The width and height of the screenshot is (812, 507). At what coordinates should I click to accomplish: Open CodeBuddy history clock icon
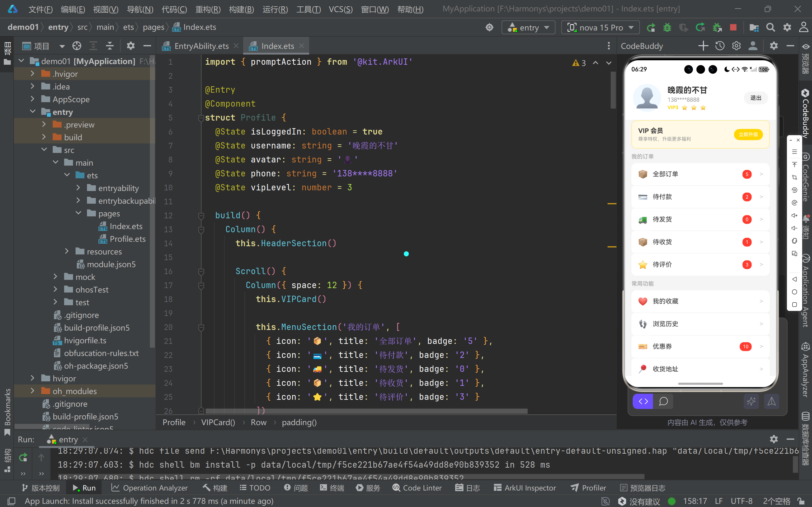[x=720, y=46]
